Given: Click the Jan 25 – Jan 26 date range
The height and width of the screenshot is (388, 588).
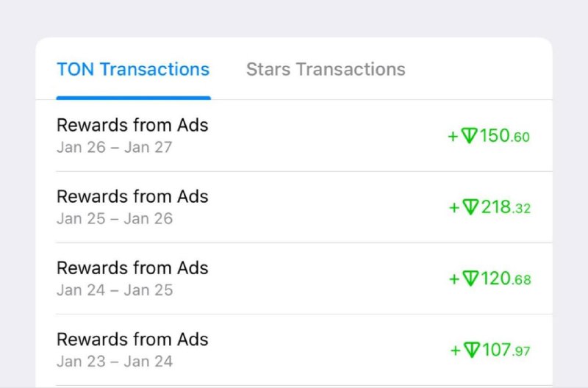Looking at the screenshot, I should pyautogui.click(x=114, y=218).
